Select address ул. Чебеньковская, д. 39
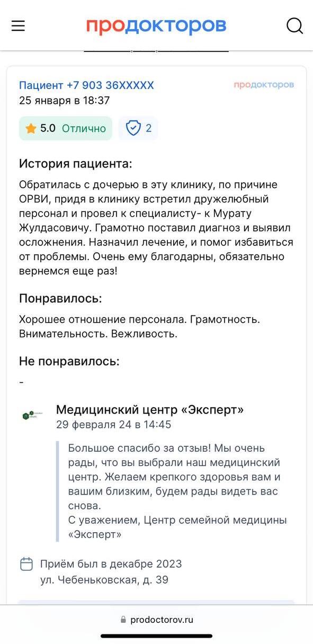 click(x=104, y=580)
